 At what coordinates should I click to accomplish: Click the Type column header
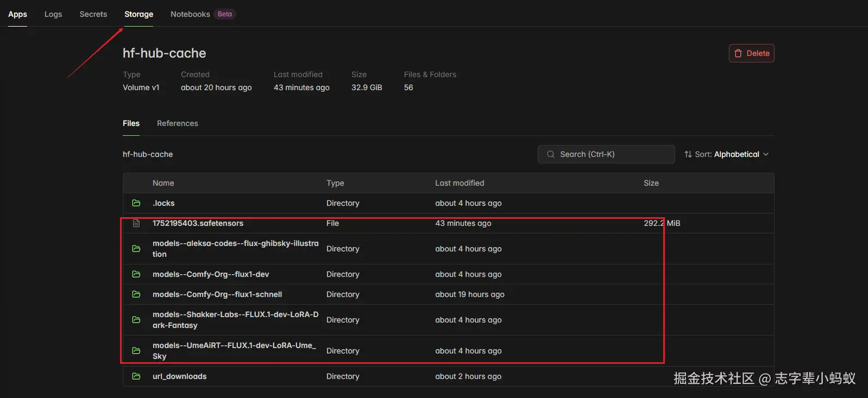click(335, 183)
